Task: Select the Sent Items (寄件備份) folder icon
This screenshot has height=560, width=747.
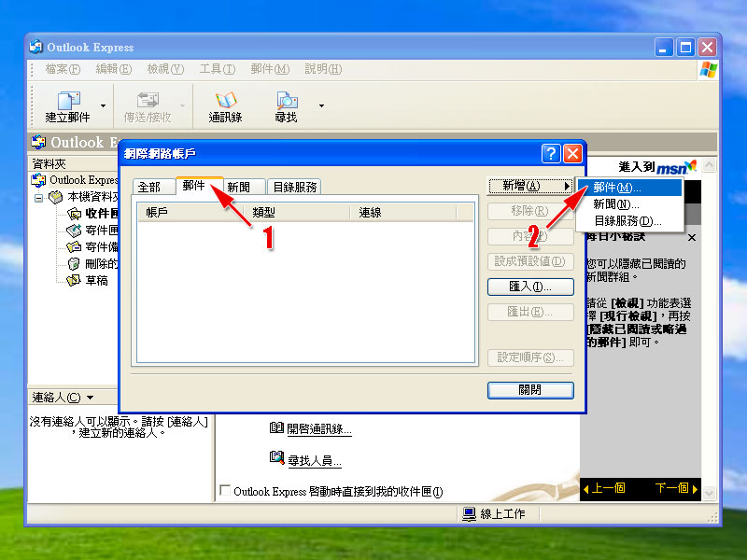Action: tap(74, 247)
